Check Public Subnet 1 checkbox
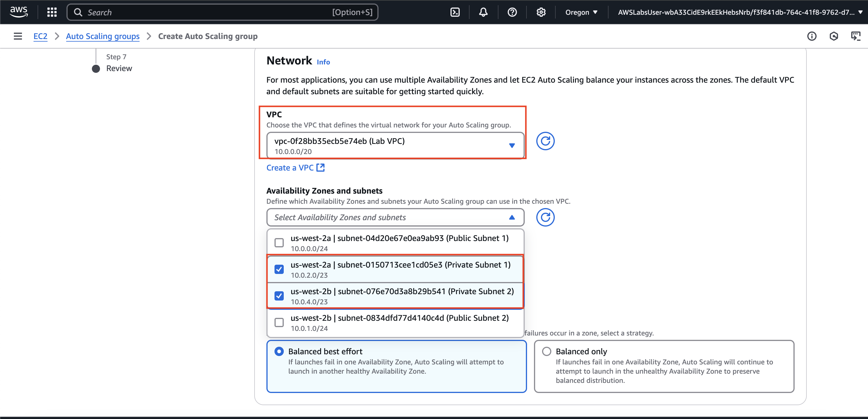The width and height of the screenshot is (868, 419). 279,243
